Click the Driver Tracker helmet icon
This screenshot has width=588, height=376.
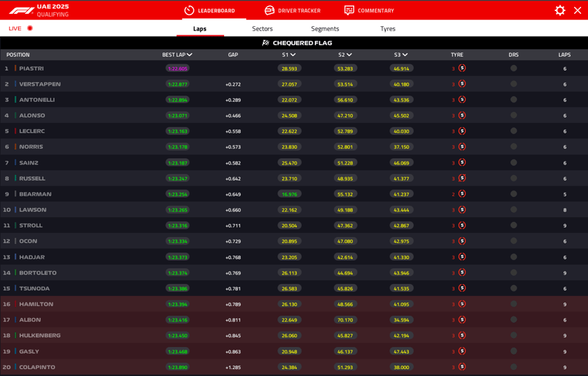click(x=269, y=10)
